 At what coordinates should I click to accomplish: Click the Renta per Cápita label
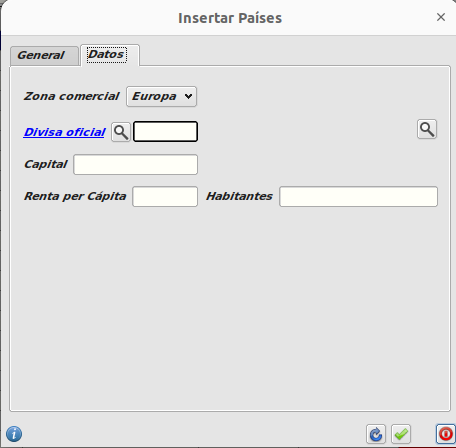75,196
